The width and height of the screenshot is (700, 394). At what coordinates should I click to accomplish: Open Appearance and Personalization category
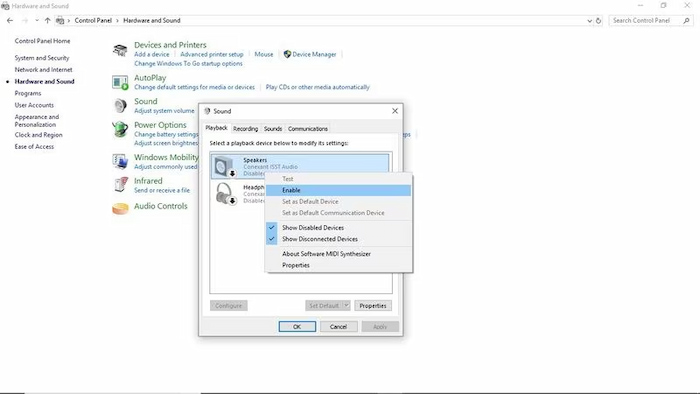[x=37, y=120]
